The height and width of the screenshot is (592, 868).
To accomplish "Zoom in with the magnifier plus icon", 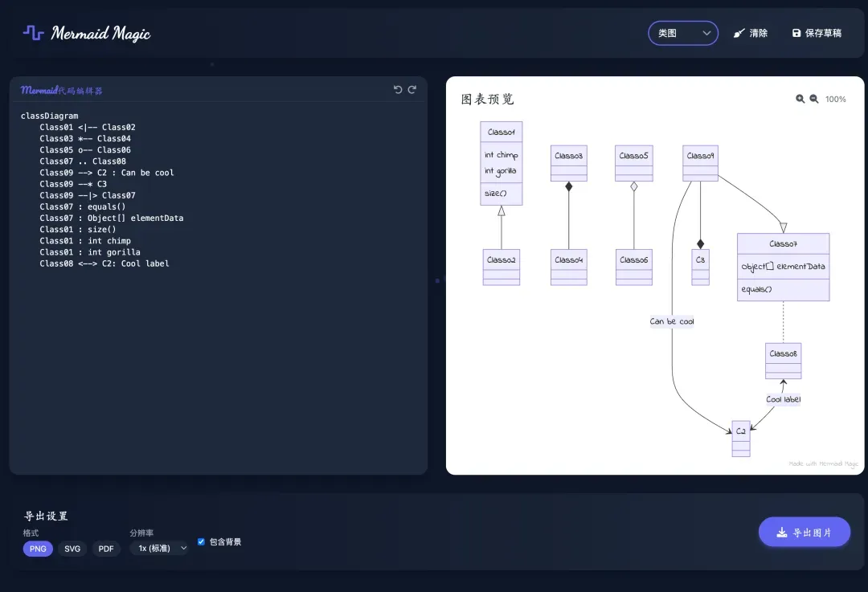I will click(x=800, y=99).
